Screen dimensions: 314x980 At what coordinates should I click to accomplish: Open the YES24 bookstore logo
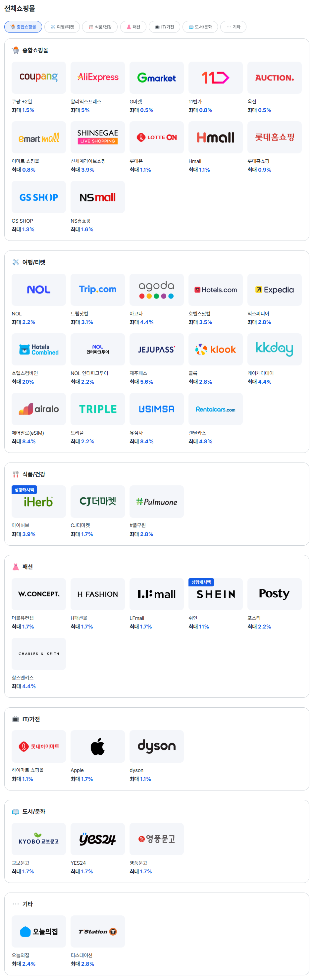pos(97,839)
